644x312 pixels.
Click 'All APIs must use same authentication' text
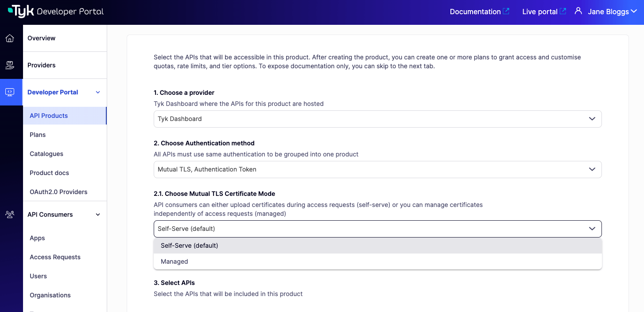[x=256, y=154]
